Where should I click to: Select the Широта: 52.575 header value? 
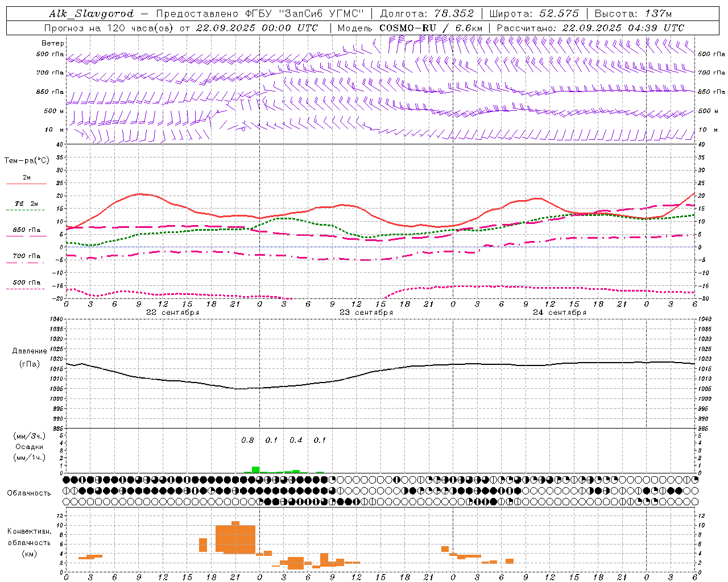click(x=534, y=14)
